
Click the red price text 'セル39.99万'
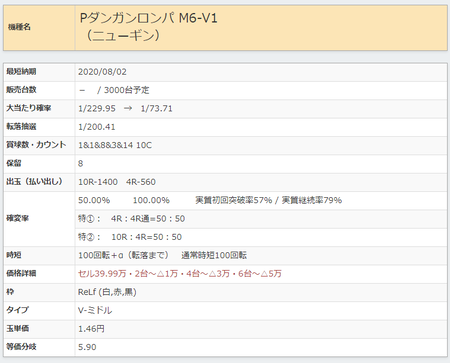[x=102, y=274]
